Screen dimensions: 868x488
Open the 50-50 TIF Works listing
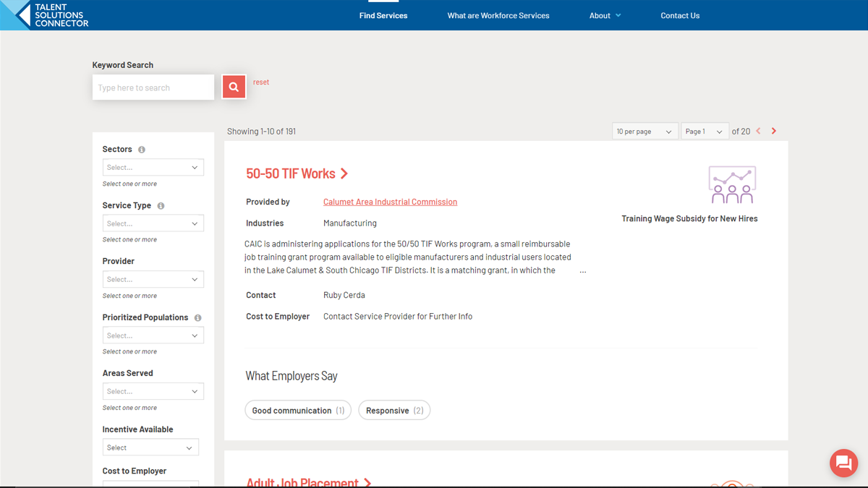tap(291, 174)
